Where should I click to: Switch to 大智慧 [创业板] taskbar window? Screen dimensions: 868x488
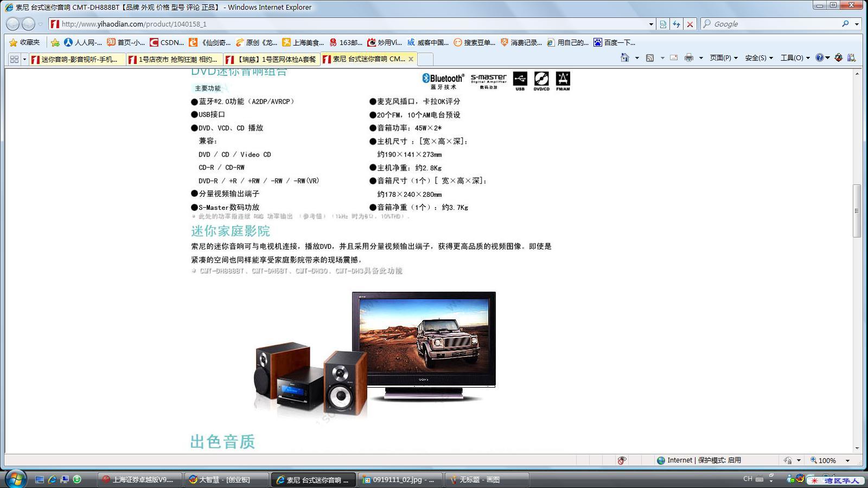[226, 480]
